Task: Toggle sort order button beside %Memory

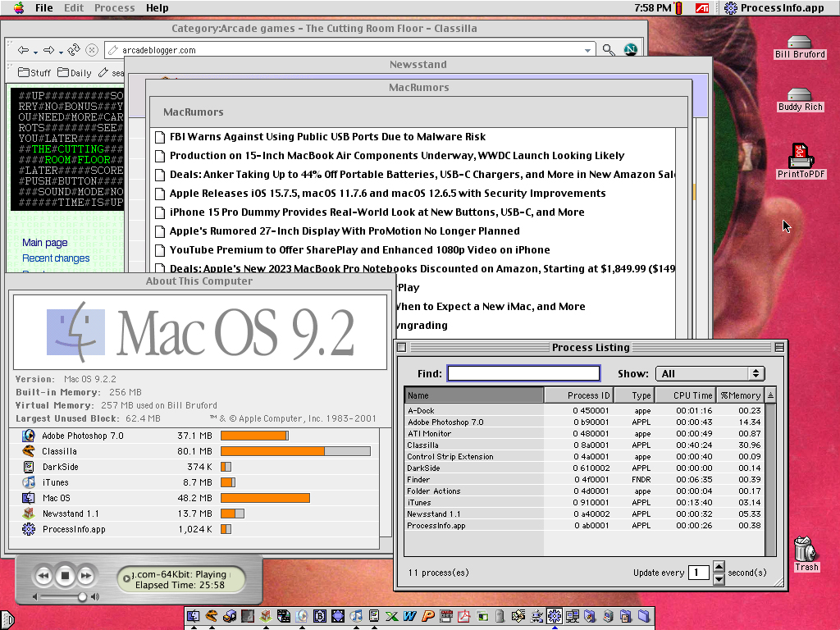Action: click(x=770, y=395)
